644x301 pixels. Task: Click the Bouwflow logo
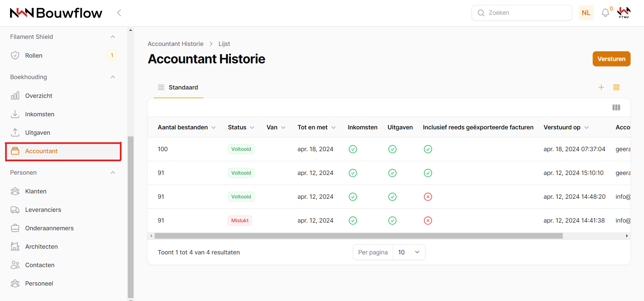click(x=56, y=13)
